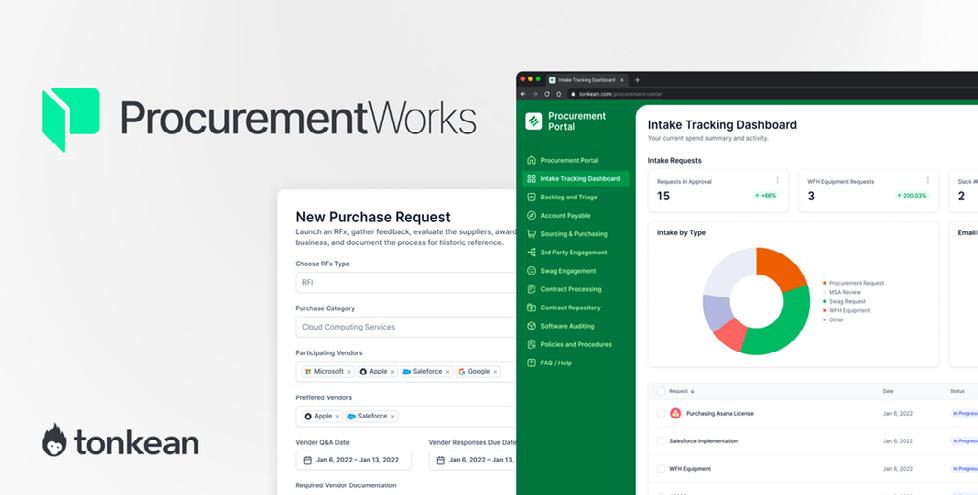Screen dimensions: 978x495
Task: Click the +200.03% change badge
Action: pos(912,196)
